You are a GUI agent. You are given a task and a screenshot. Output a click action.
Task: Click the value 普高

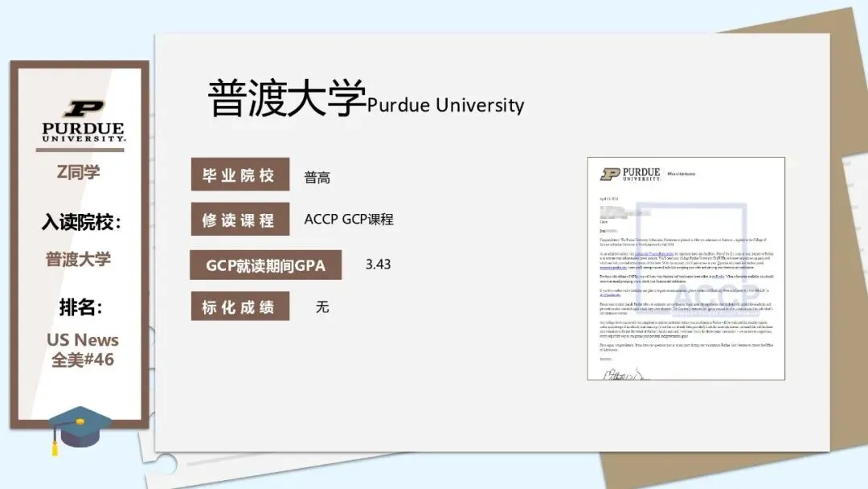pyautogui.click(x=317, y=177)
